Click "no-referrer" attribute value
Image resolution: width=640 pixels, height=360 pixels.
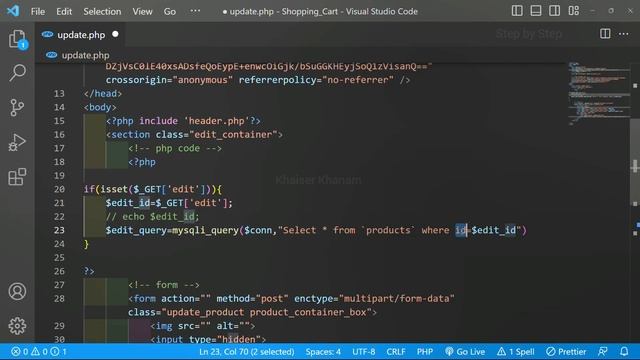click(358, 80)
